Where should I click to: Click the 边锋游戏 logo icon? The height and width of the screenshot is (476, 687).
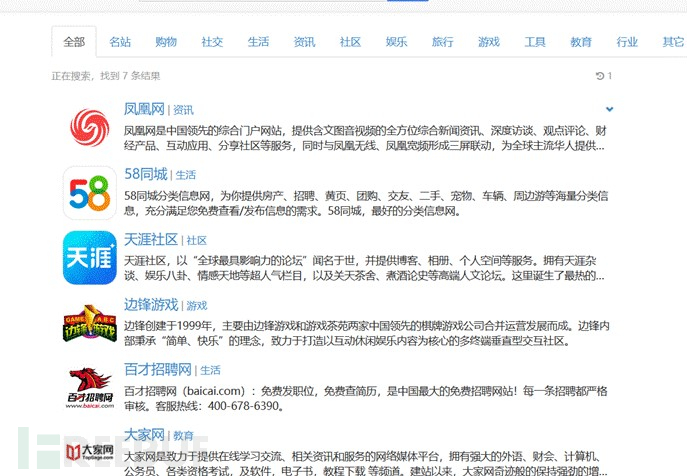tap(90, 323)
